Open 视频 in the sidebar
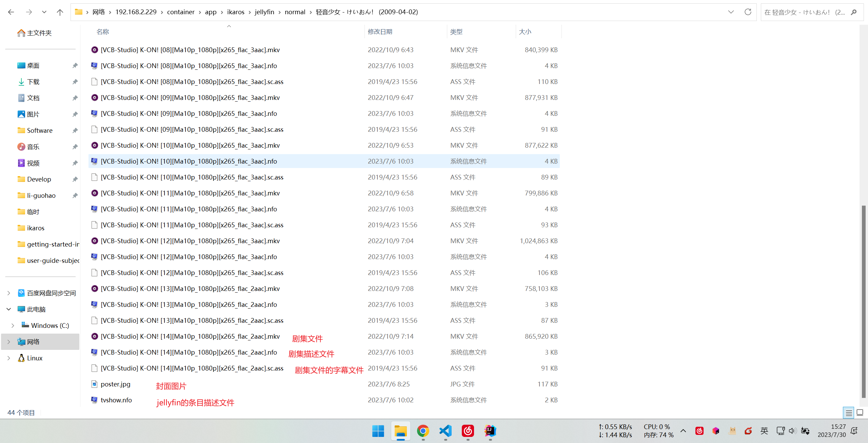Viewport: 868px width, 443px height. tap(28, 163)
